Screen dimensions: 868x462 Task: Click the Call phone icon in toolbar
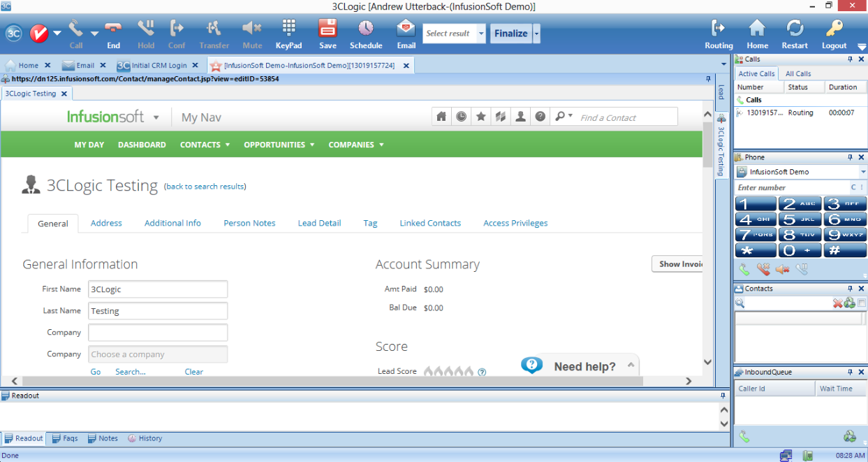coord(75,29)
